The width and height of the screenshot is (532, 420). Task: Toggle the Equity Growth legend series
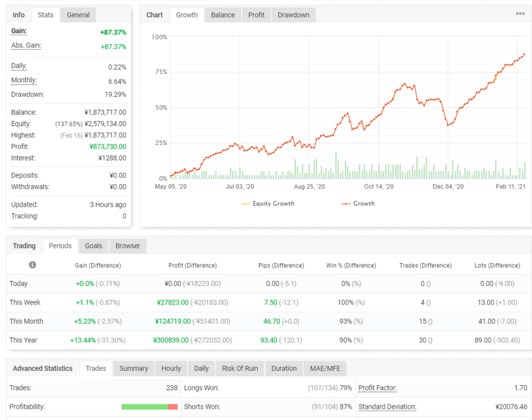[x=268, y=203]
